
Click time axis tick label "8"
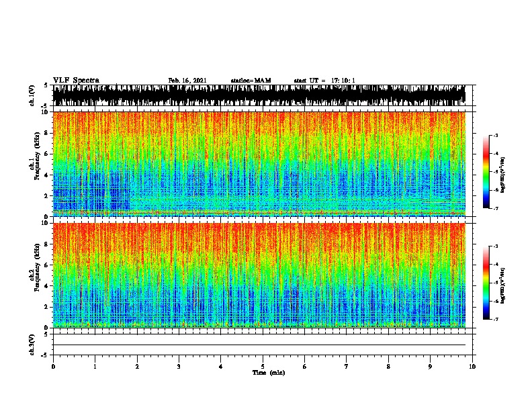pos(388,366)
